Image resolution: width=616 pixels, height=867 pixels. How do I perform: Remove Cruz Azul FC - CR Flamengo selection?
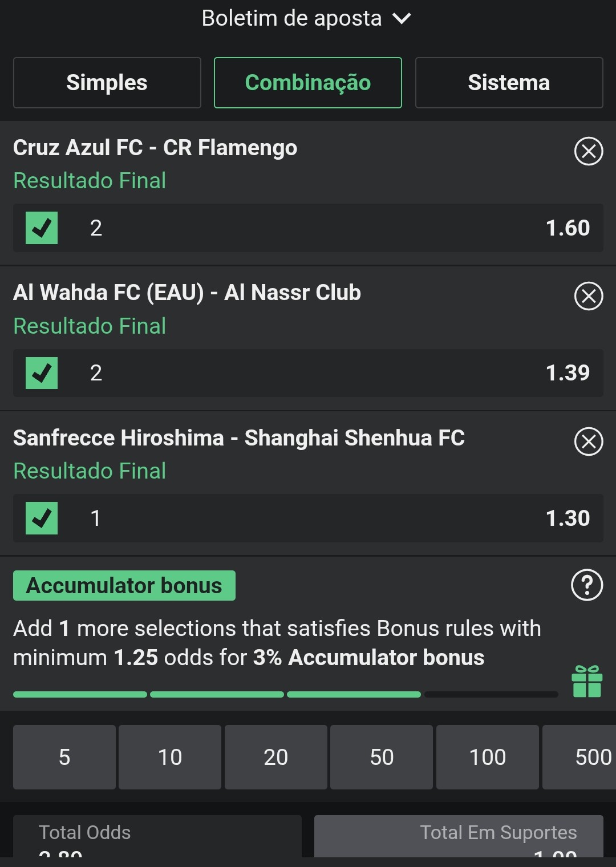coord(588,151)
